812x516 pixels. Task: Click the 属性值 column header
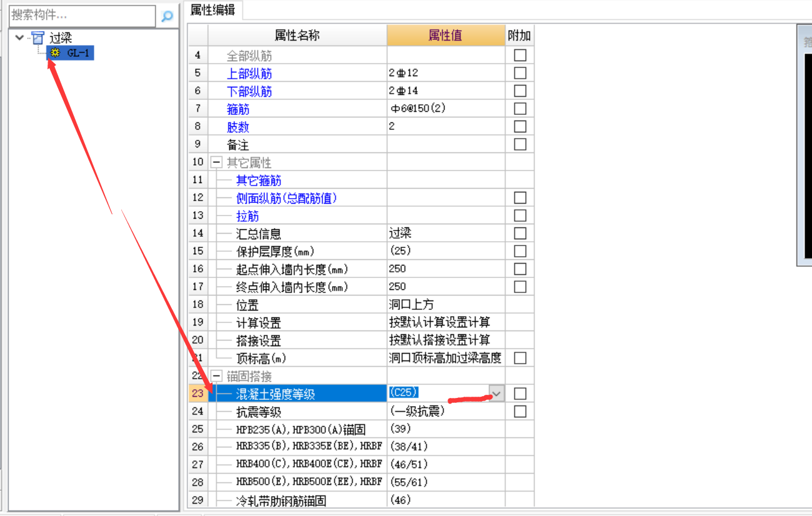446,36
